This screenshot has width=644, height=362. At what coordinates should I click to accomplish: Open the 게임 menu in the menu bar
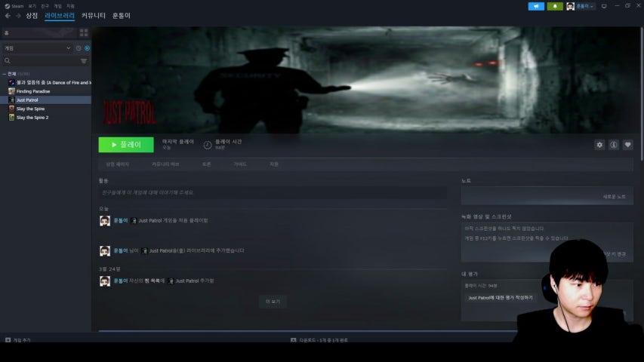58,6
